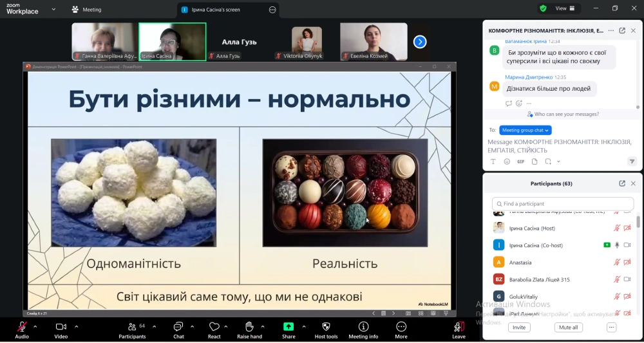Open Participants from the toolbar
The height and width of the screenshot is (343, 644).
click(132, 330)
